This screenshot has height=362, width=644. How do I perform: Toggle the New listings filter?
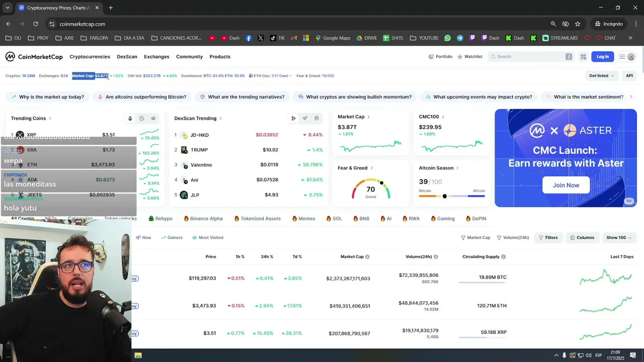(143, 237)
